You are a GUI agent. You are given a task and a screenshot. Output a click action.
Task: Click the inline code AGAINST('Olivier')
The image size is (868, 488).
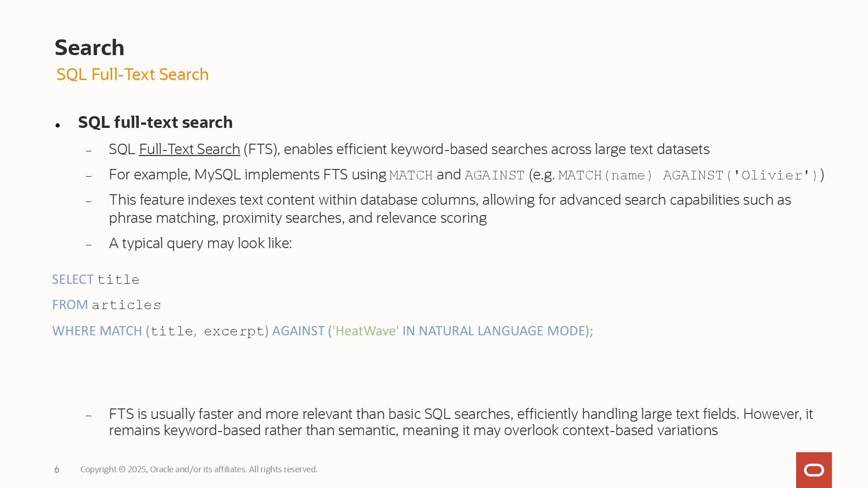tap(741, 175)
